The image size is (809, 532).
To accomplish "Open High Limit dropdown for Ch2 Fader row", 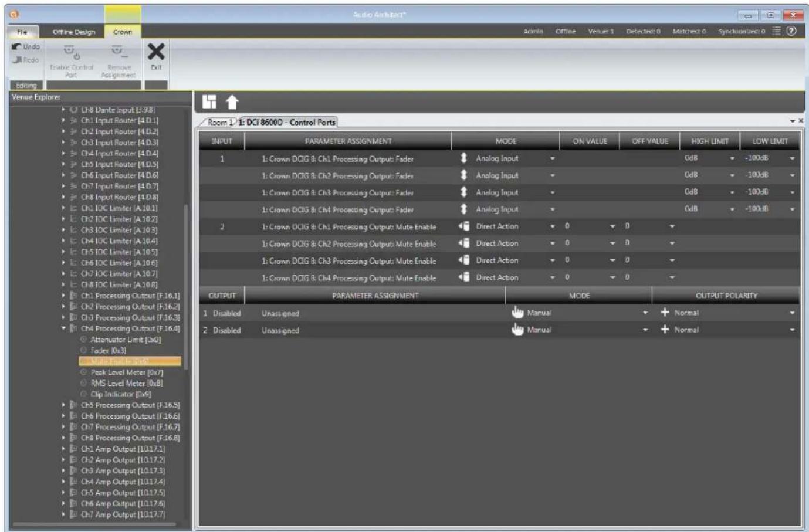I will (x=732, y=175).
